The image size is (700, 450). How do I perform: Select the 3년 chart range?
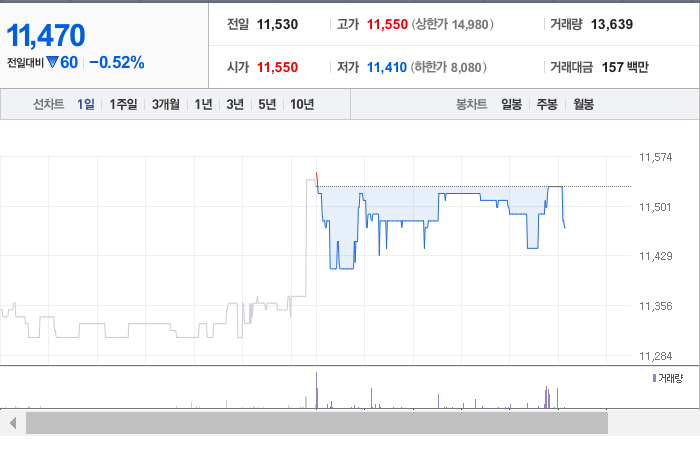click(x=235, y=104)
